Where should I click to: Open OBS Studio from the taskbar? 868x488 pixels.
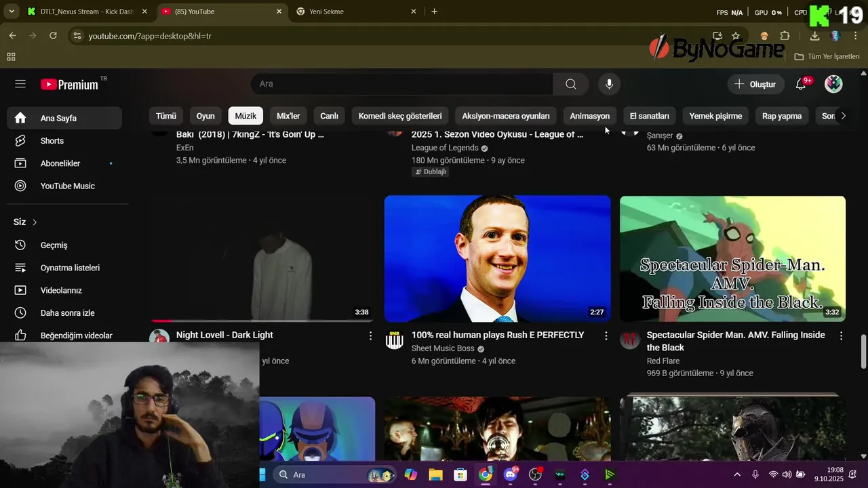click(x=535, y=474)
